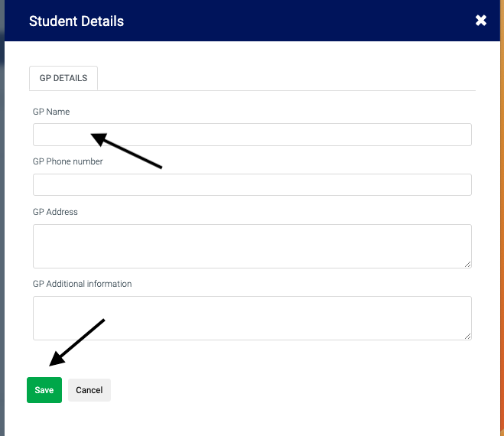Cancel editing the student details
The width and height of the screenshot is (504, 436).
coord(89,390)
